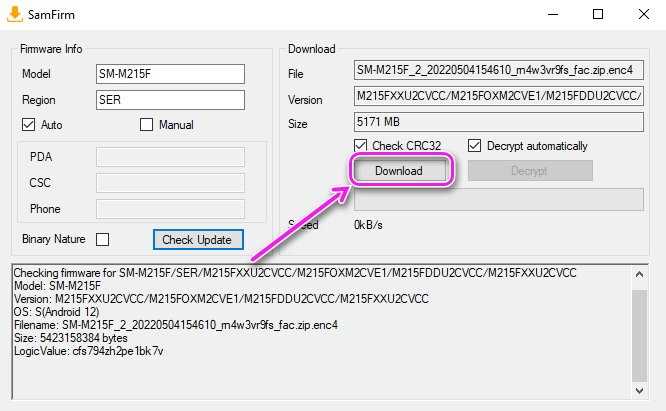Click the 'Checking firmware for' log line
The width and height of the screenshot is (666, 411).
point(295,273)
